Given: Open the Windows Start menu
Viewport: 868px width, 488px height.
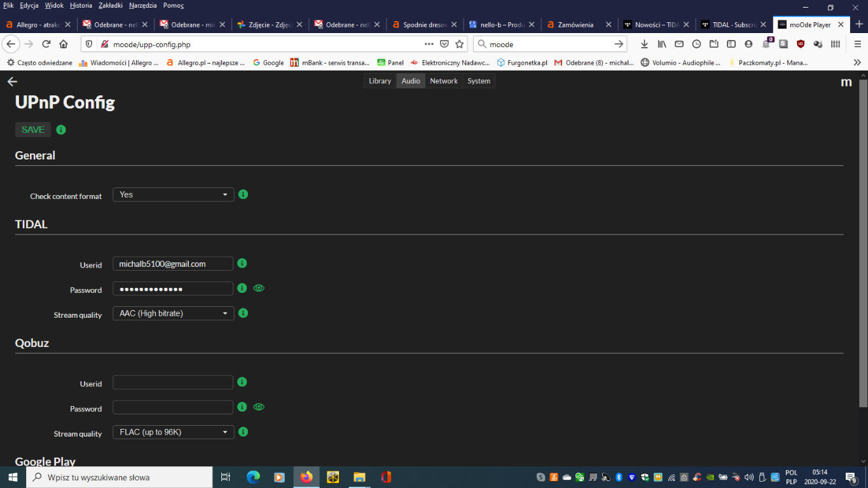Looking at the screenshot, I should tap(13, 477).
